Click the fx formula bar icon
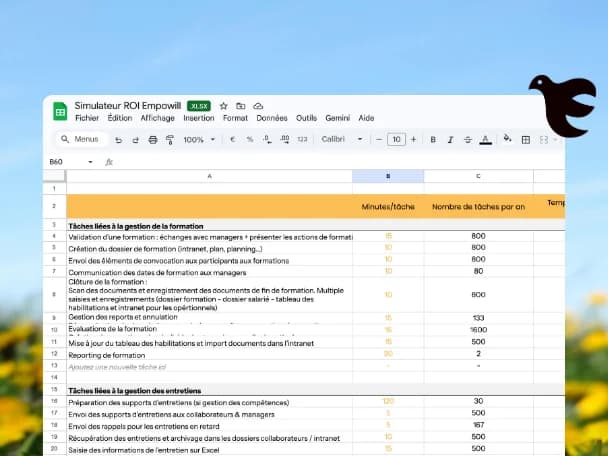The image size is (608, 456). point(109,162)
